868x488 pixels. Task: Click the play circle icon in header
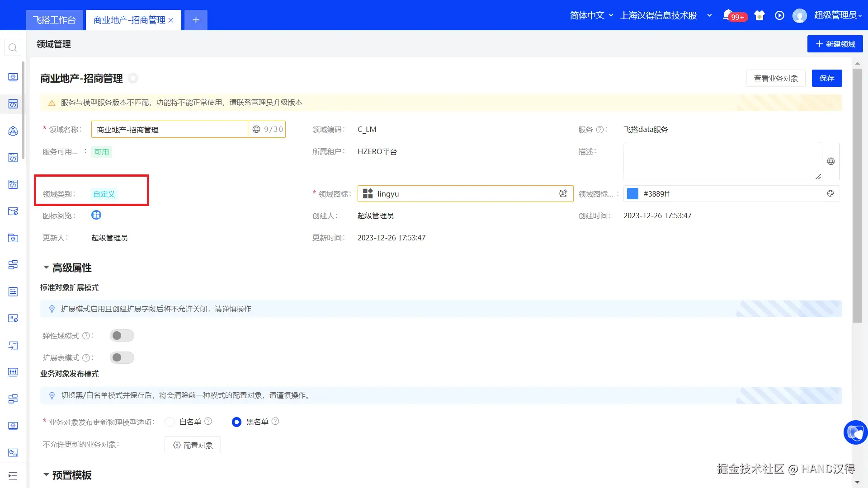(779, 15)
